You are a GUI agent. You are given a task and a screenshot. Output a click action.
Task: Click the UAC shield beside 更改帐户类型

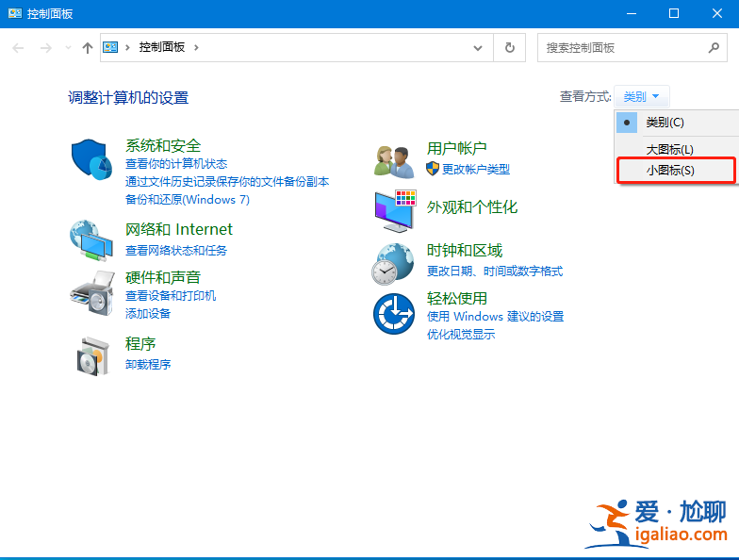(432, 169)
